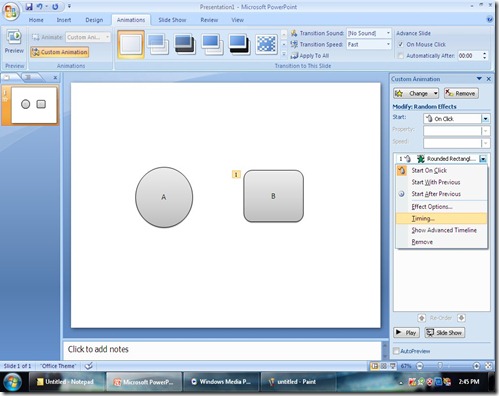
Task: Switch to Normal view icon
Action: pos(375,366)
